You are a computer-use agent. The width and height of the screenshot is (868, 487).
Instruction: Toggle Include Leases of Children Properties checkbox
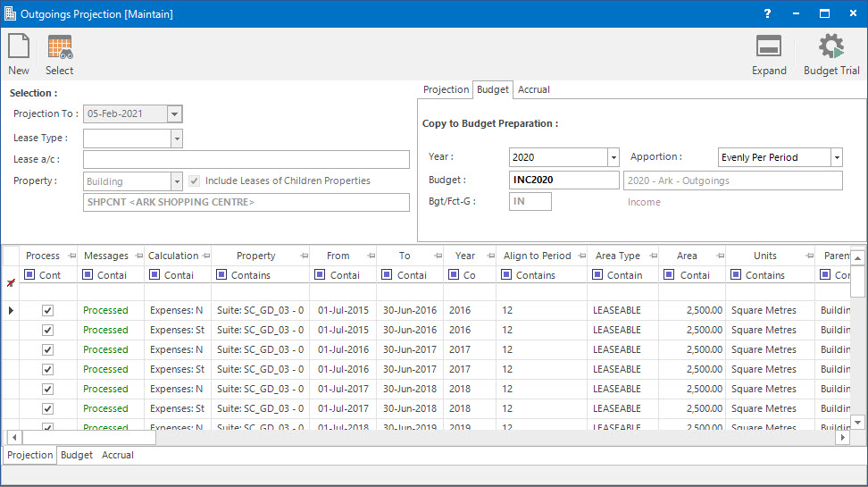(x=195, y=181)
